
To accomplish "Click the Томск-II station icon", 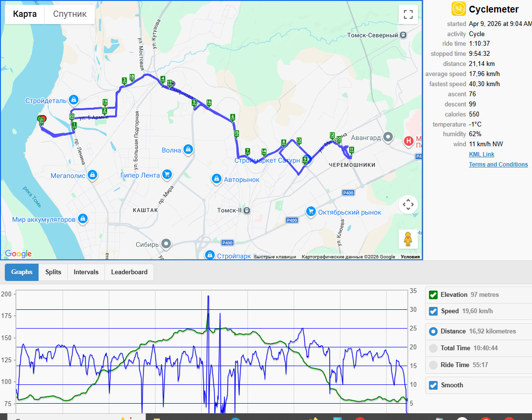I will (247, 211).
